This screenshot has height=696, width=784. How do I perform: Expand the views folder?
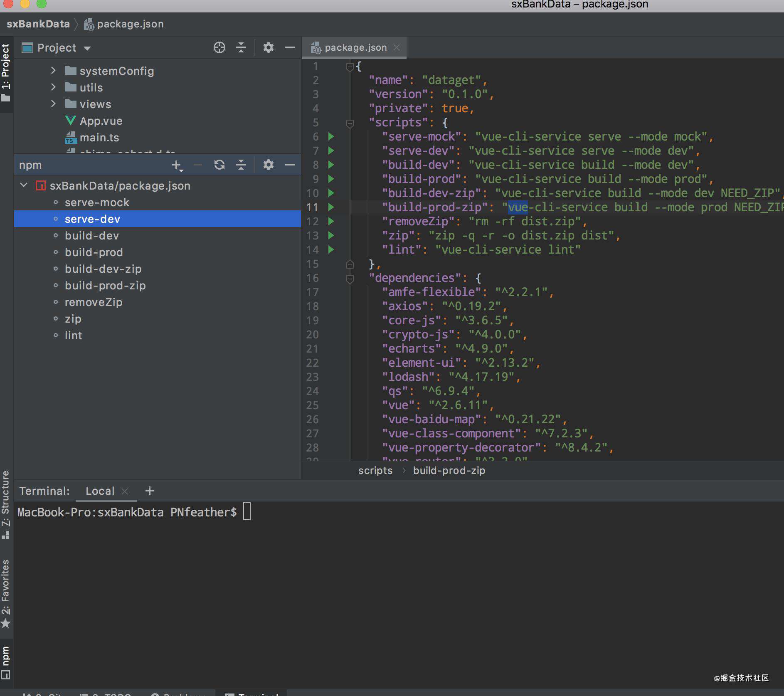(x=53, y=104)
